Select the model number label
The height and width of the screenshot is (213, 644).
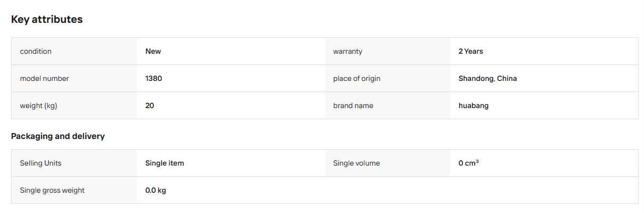pyautogui.click(x=45, y=78)
